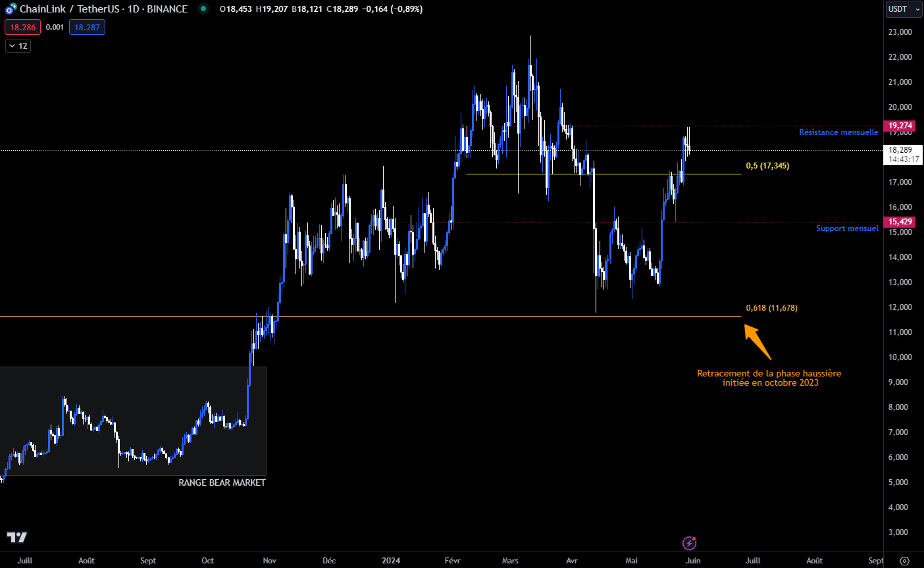The width and height of the screenshot is (924, 568).
Task: Click the red 19,274 price label toggle
Action: point(899,125)
